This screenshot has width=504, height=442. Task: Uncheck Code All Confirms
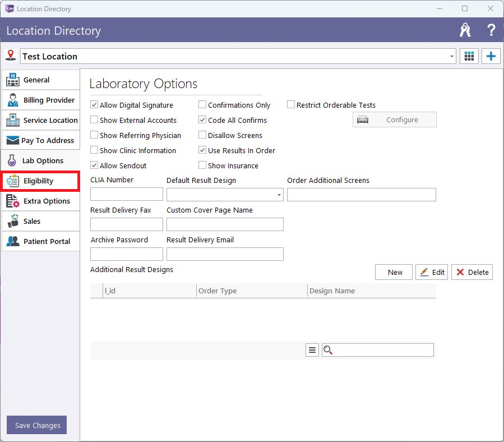click(202, 119)
